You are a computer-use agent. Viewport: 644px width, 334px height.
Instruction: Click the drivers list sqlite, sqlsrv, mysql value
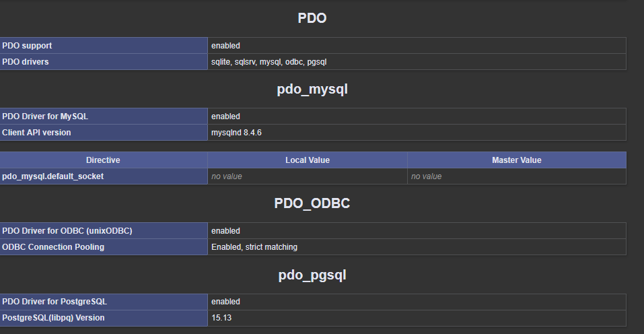(x=269, y=62)
